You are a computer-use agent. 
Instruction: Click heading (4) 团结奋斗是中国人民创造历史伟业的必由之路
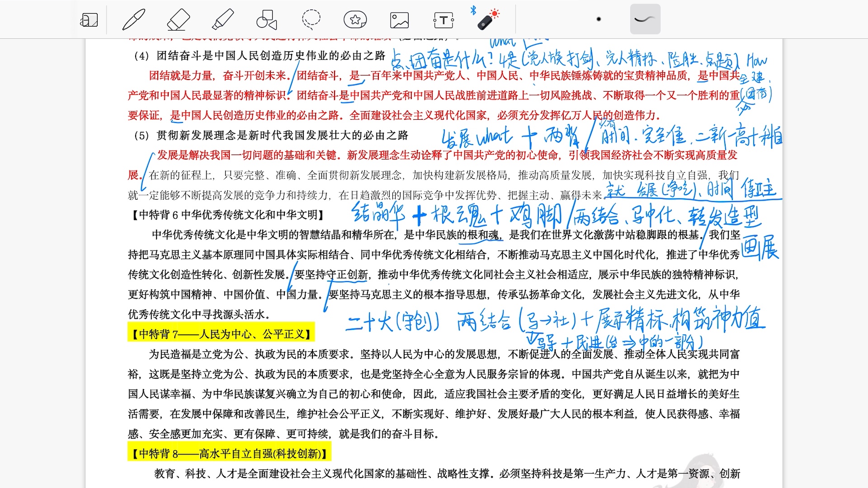coord(259,56)
